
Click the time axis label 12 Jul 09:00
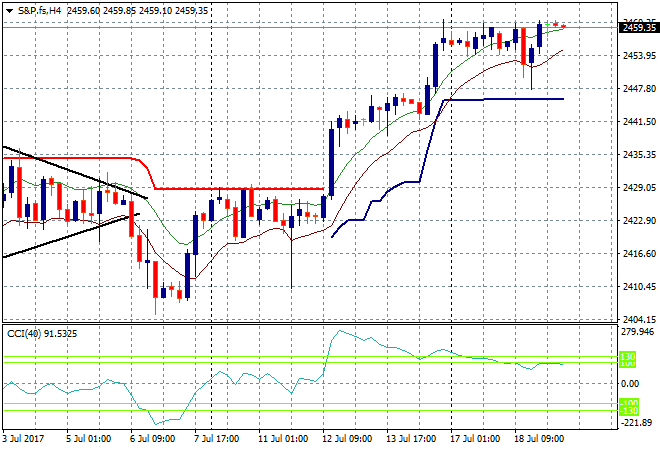pos(347,439)
